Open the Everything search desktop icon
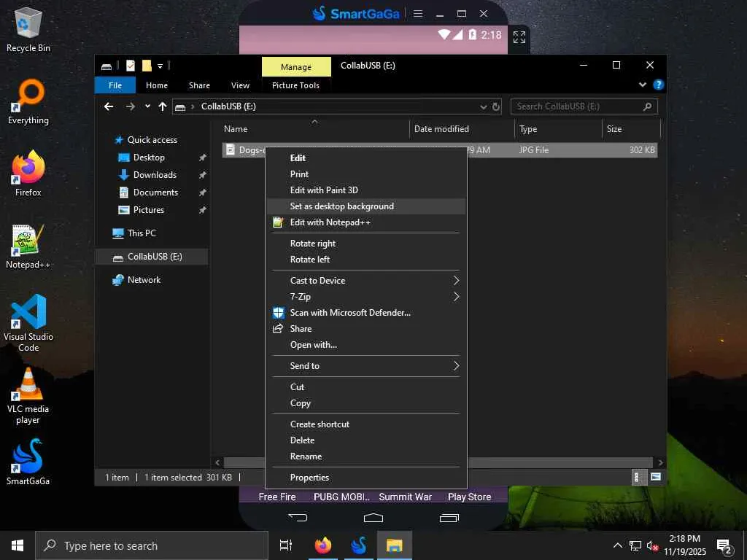The height and width of the screenshot is (560, 747). (28, 102)
